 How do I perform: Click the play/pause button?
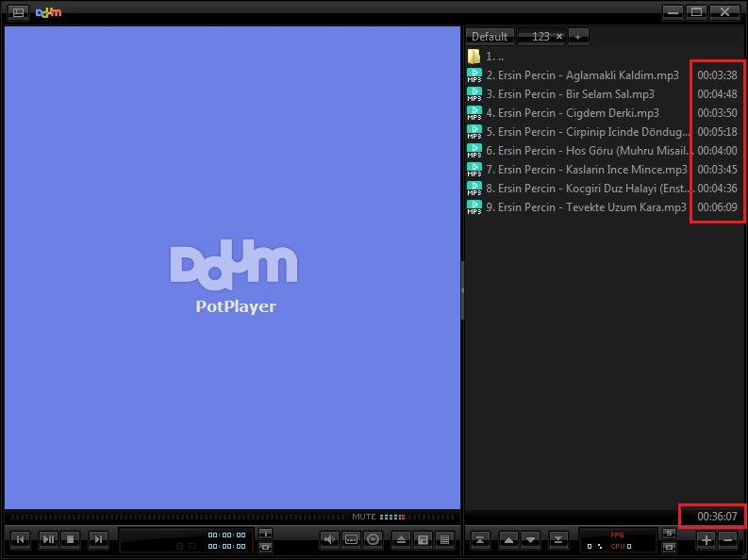pos(48,539)
